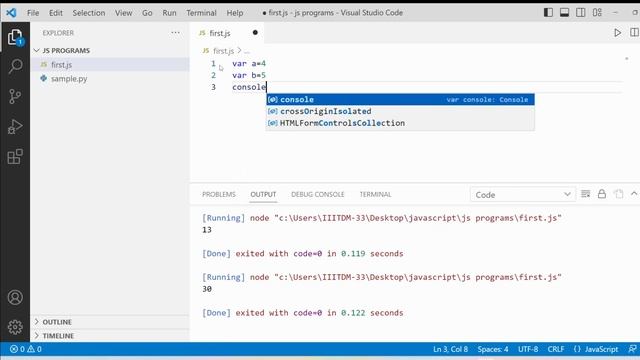640x360 pixels.
Task: Open Explorer more actions ellipsis
Action: [x=176, y=33]
